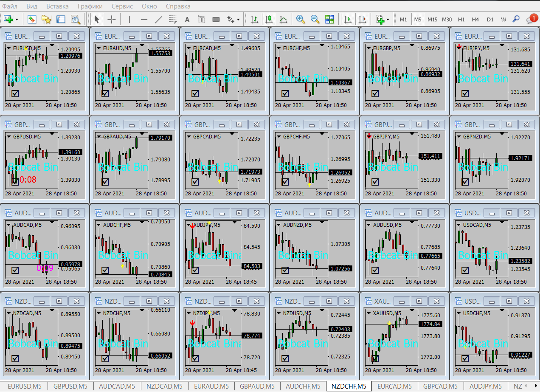The image size is (540, 392).
Task: Toggle chart auto scroll
Action: pyautogui.click(x=348, y=19)
